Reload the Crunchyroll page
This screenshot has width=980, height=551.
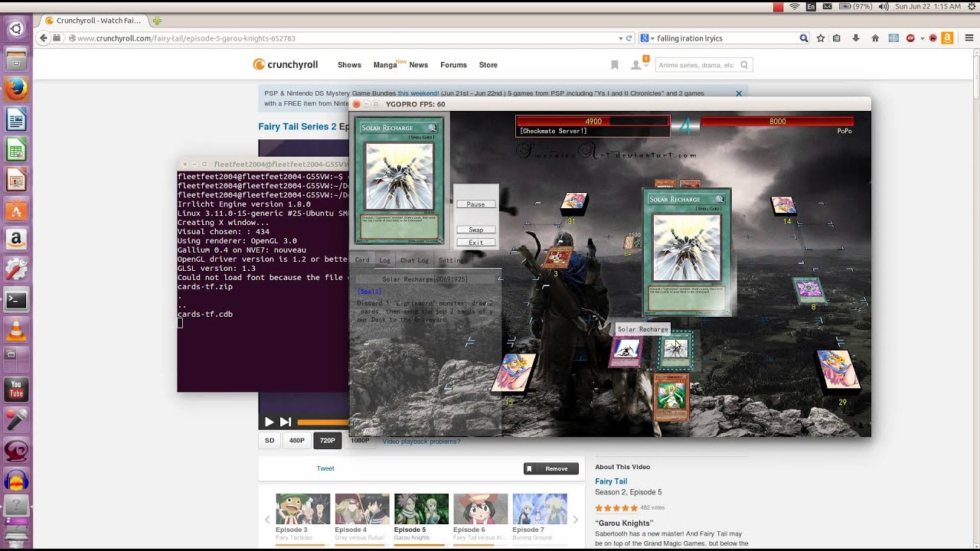[629, 38]
